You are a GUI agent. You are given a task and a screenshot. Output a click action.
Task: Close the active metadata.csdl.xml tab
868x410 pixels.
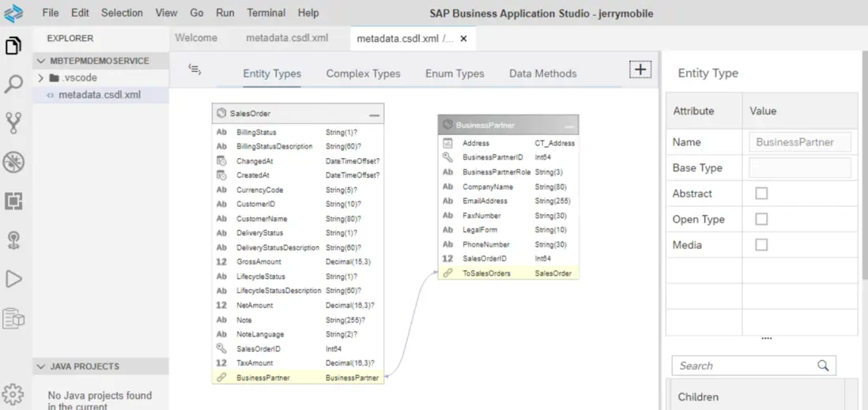pyautogui.click(x=463, y=38)
